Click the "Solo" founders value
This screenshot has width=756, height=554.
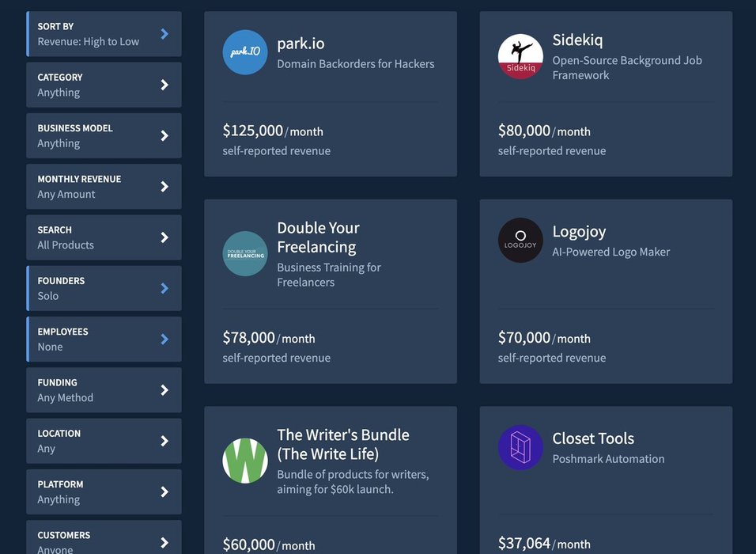(47, 296)
